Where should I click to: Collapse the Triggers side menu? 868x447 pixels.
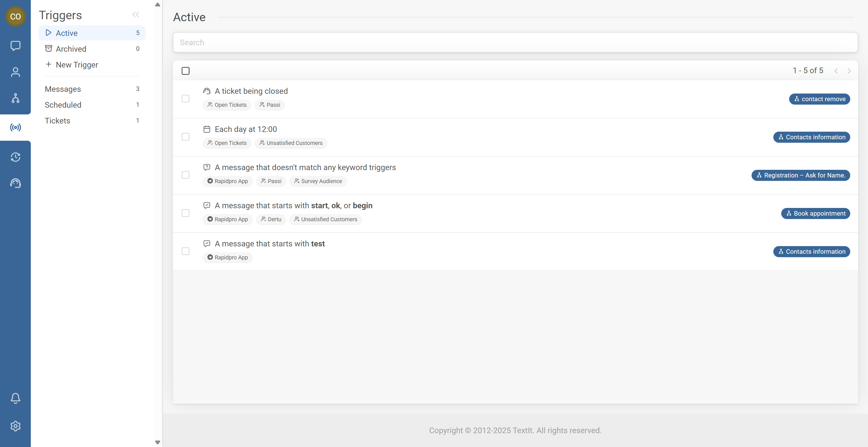click(x=135, y=14)
